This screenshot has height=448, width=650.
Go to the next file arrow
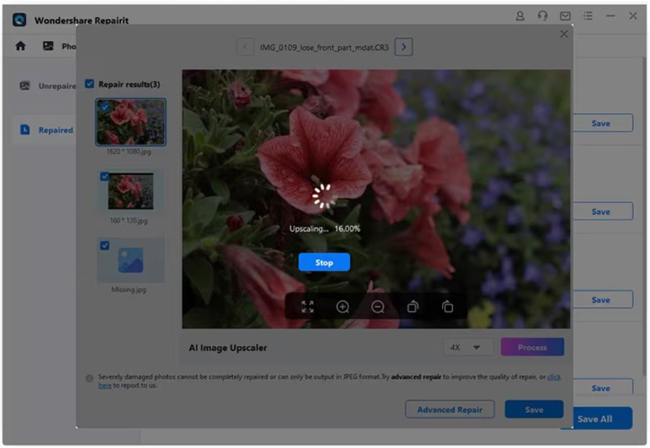click(404, 47)
